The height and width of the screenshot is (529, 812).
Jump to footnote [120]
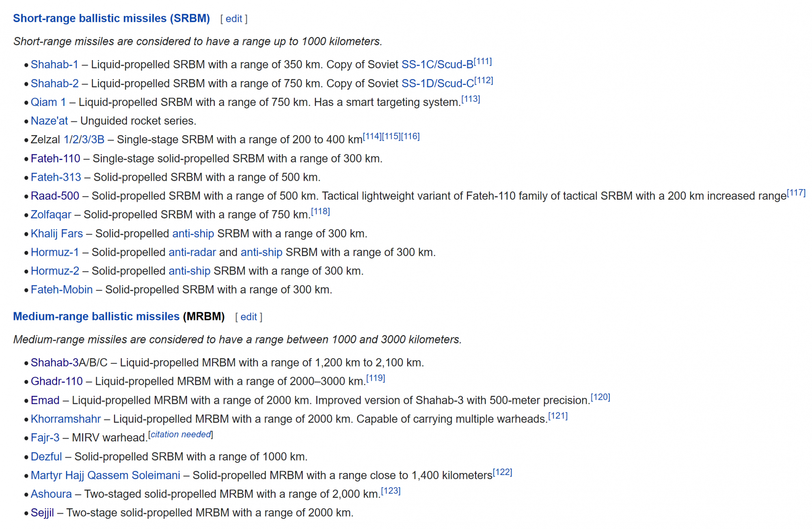(600, 397)
